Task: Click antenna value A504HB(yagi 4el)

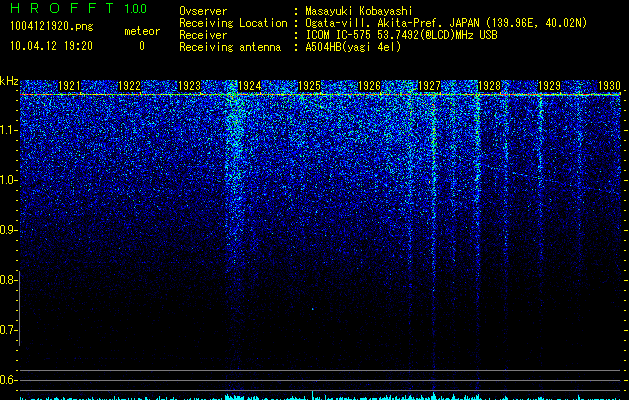Action: pos(353,47)
